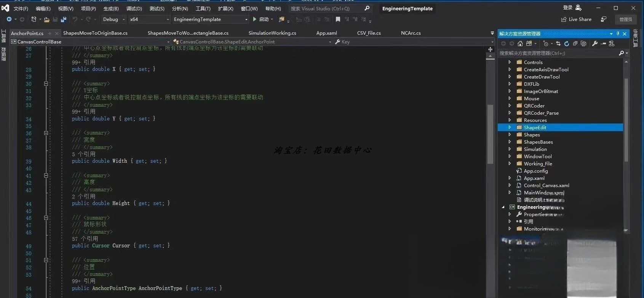Click preview selected items dash icon
The height and width of the screenshot is (298, 644).
[x=603, y=43]
